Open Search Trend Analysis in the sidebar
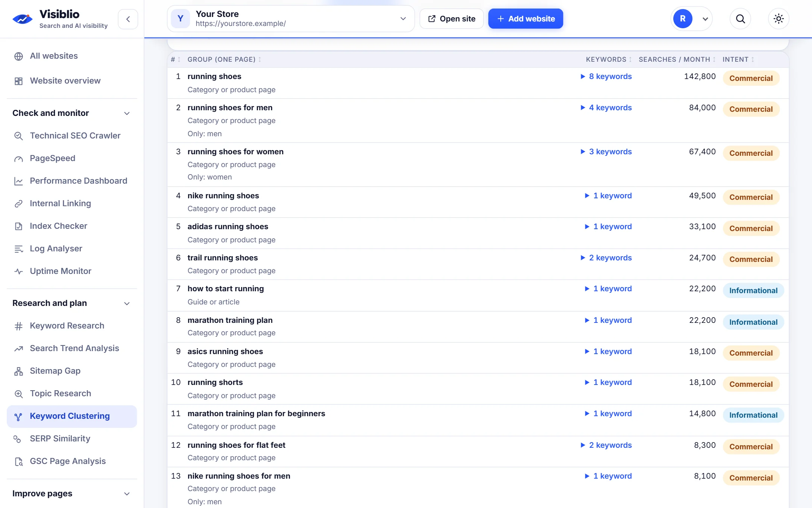 coord(72,348)
